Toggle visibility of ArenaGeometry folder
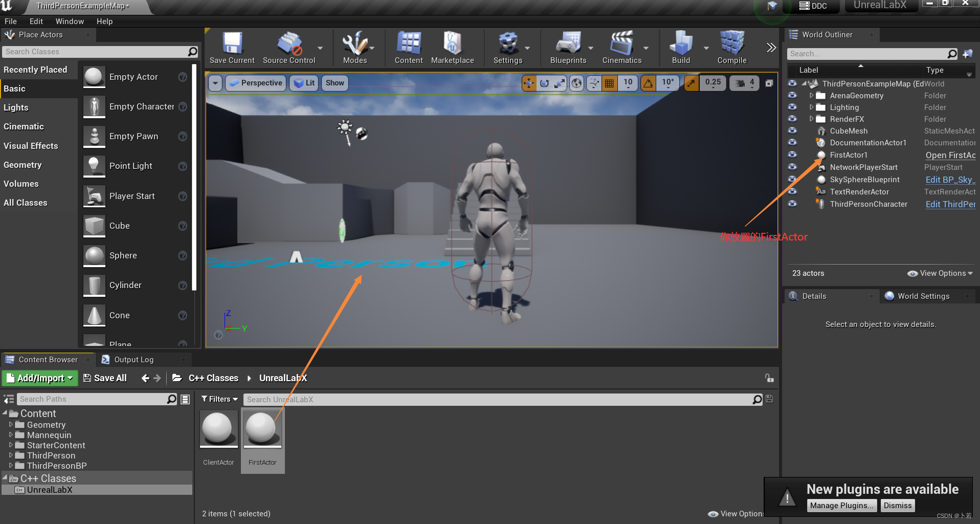Viewport: 980px width, 524px height. click(792, 95)
